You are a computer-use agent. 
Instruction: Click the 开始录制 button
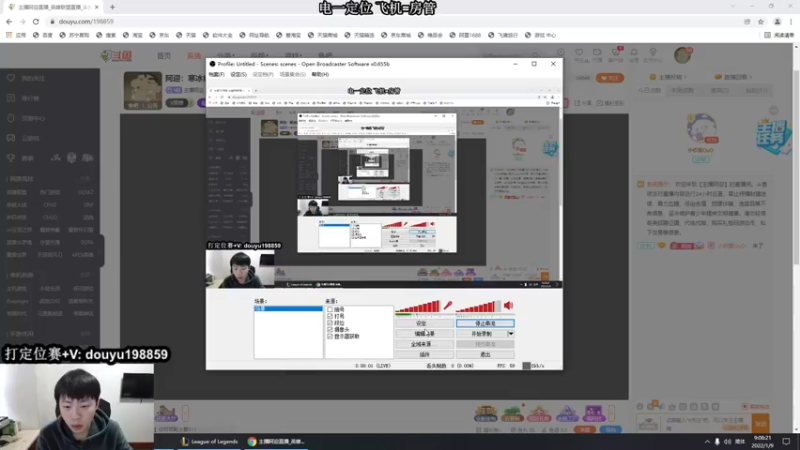[x=481, y=334]
